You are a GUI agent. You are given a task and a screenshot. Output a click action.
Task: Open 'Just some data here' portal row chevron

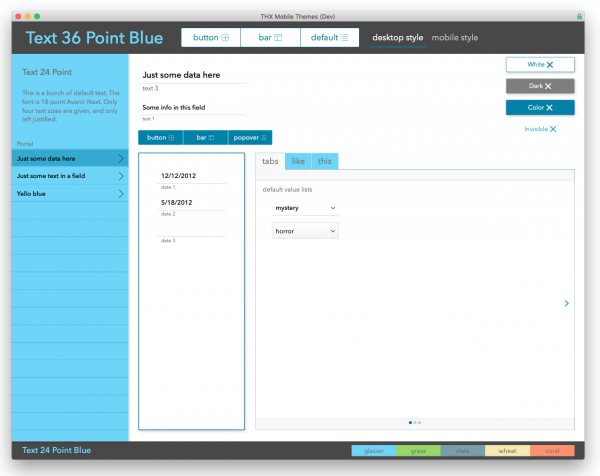(121, 158)
